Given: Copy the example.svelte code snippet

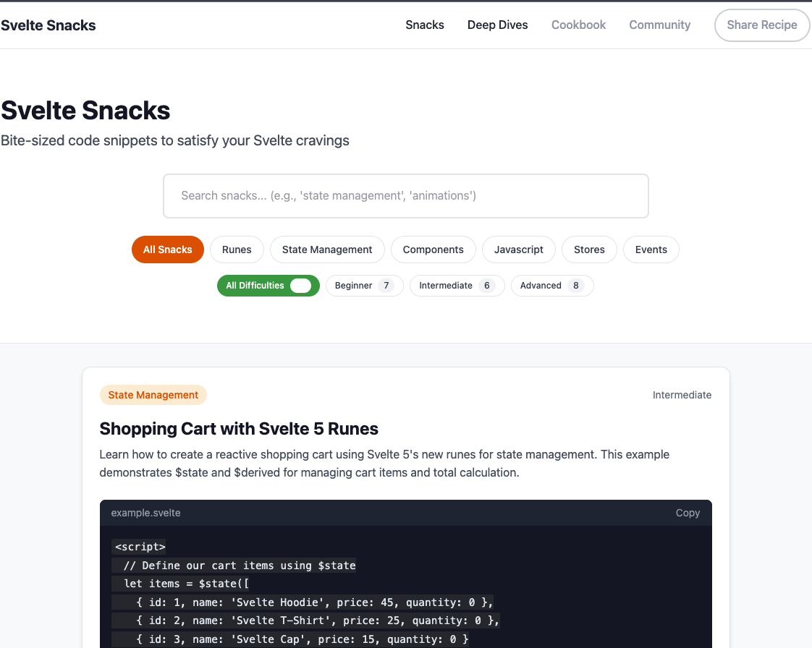Looking at the screenshot, I should [x=687, y=513].
